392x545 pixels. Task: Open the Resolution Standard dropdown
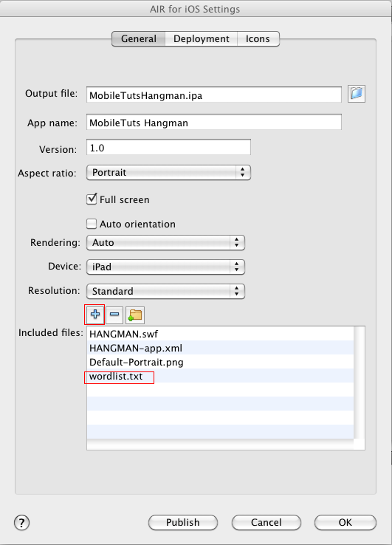[166, 291]
